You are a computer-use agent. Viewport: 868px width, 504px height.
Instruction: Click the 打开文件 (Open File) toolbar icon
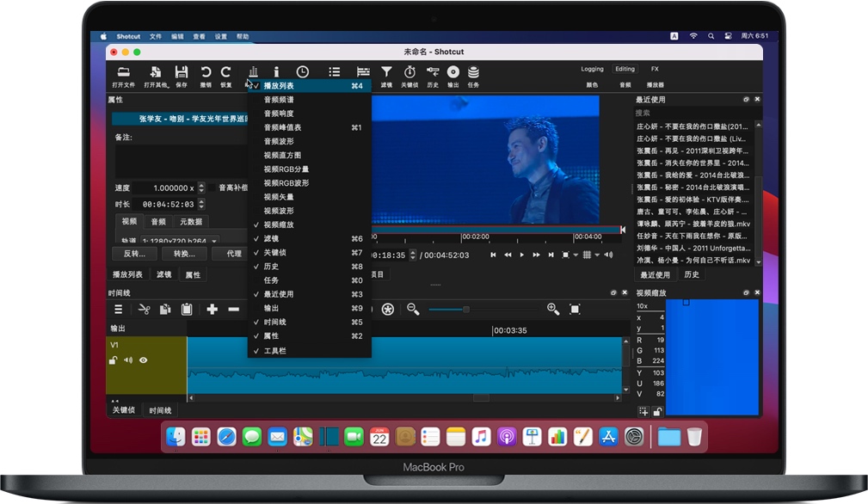pyautogui.click(x=125, y=72)
